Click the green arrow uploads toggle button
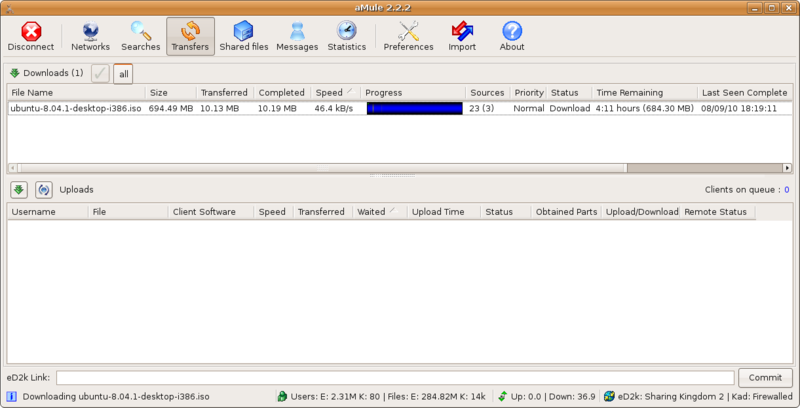Image resolution: width=800 pixels, height=408 pixels. (19, 190)
